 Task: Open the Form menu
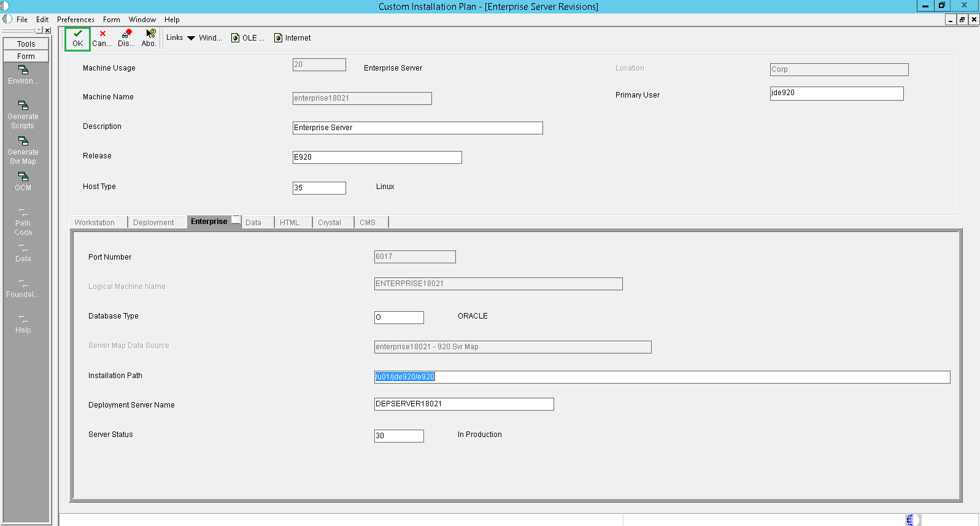(112, 20)
